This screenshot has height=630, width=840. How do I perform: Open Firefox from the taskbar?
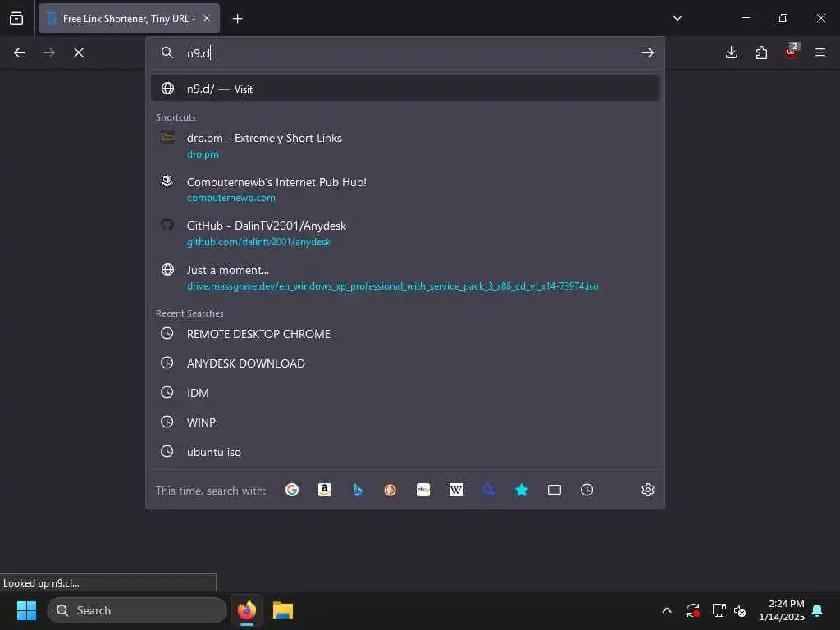click(x=247, y=610)
